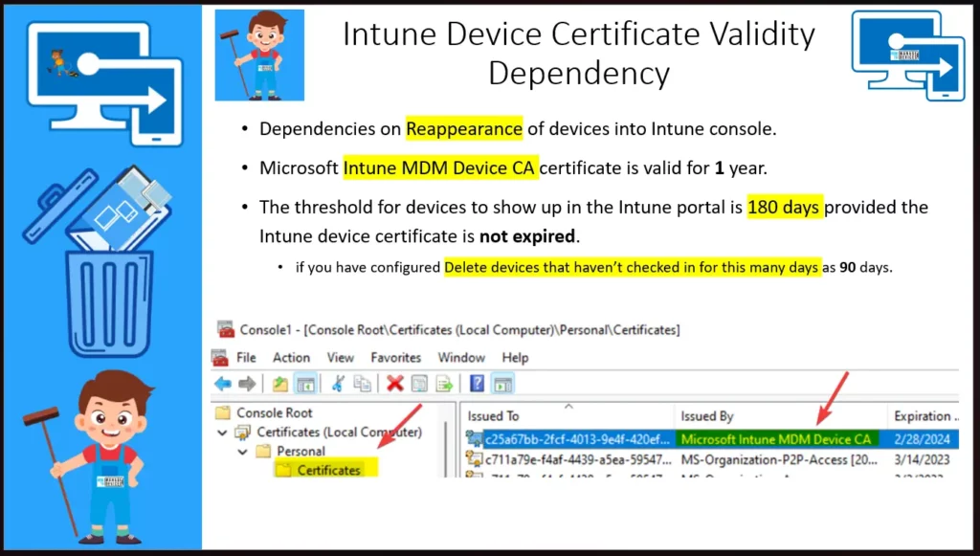Click the console tree pane vertical scrollbar
Viewport: 980px width, 556px height.
[446, 447]
